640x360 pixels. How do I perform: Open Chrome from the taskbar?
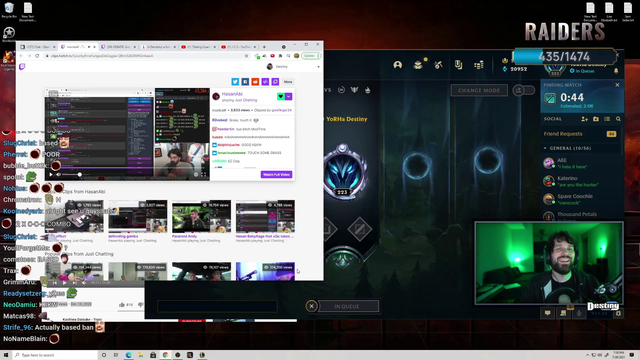165,355
